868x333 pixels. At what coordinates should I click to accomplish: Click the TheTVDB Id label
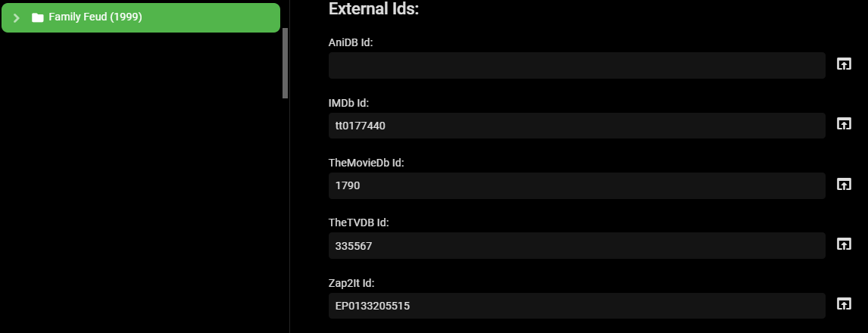pyautogui.click(x=358, y=223)
